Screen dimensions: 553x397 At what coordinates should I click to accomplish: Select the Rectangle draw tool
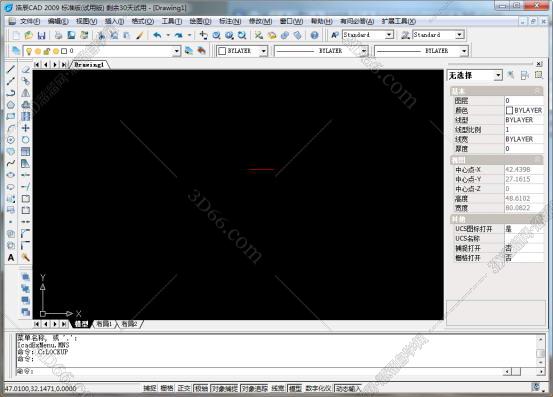(x=11, y=116)
